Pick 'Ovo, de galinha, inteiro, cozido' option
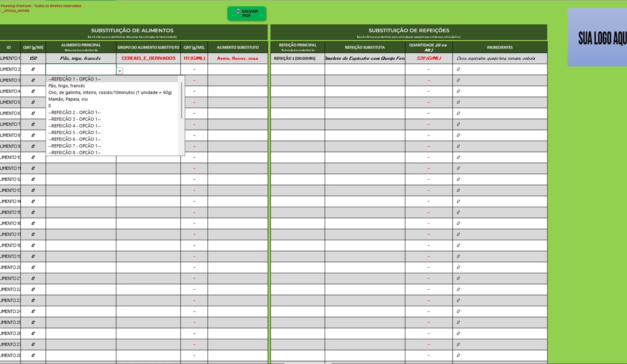The image size is (627, 364). 110,92
